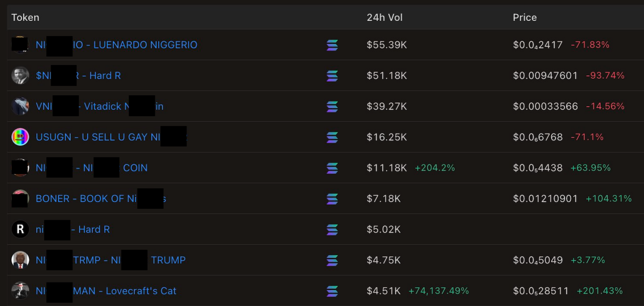Click the rainbow avatar of the USUGN token
Image resolution: width=644 pixels, height=306 pixels.
[20, 137]
